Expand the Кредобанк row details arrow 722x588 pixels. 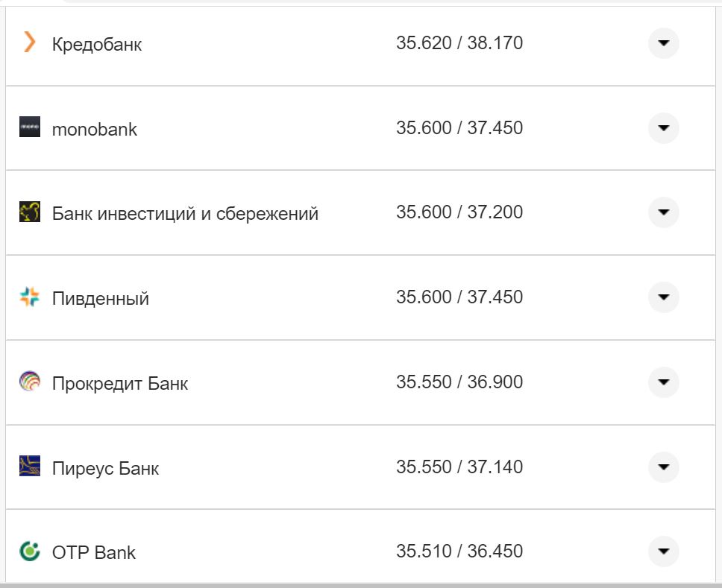[x=663, y=43]
